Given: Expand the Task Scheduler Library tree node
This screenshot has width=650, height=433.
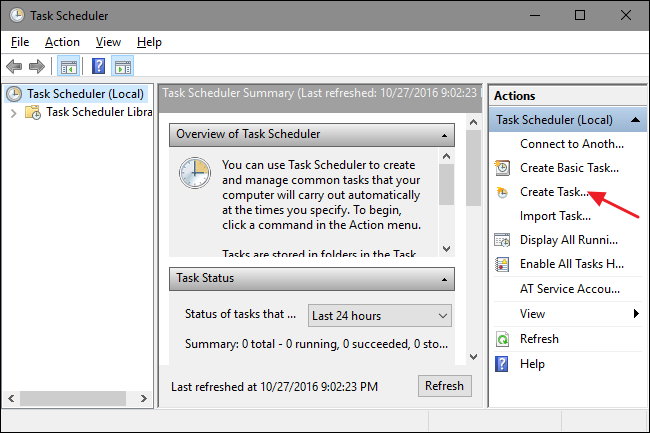Looking at the screenshot, I should tap(13, 112).
